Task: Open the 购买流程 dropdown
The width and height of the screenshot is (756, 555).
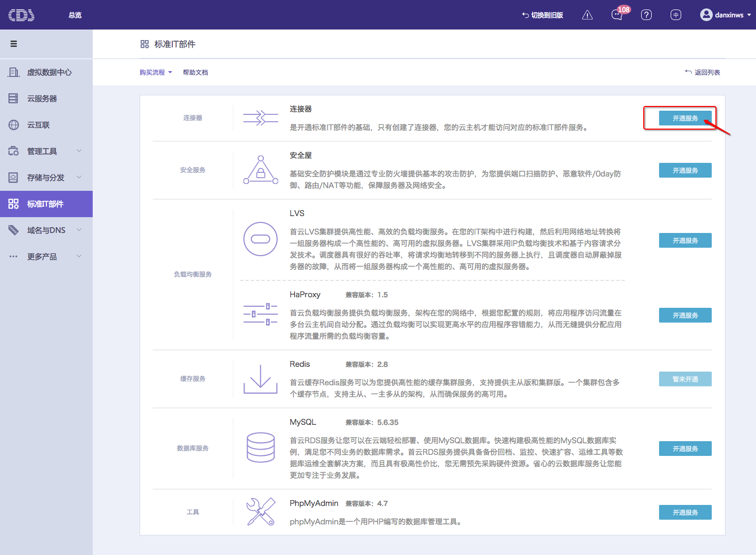Action: click(155, 72)
